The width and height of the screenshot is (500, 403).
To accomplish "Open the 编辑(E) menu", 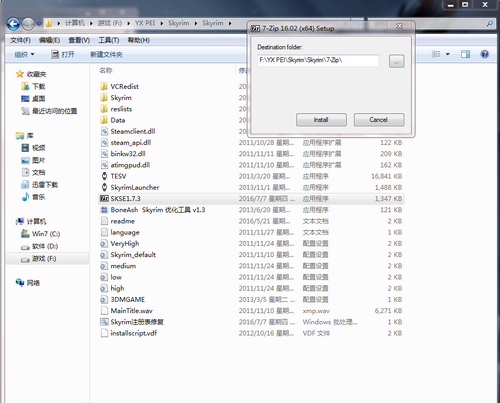I will pyautogui.click(x=49, y=40).
